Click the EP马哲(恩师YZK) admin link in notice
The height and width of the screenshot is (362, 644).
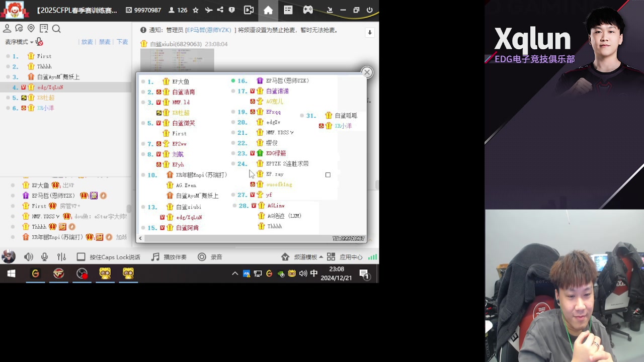(209, 30)
